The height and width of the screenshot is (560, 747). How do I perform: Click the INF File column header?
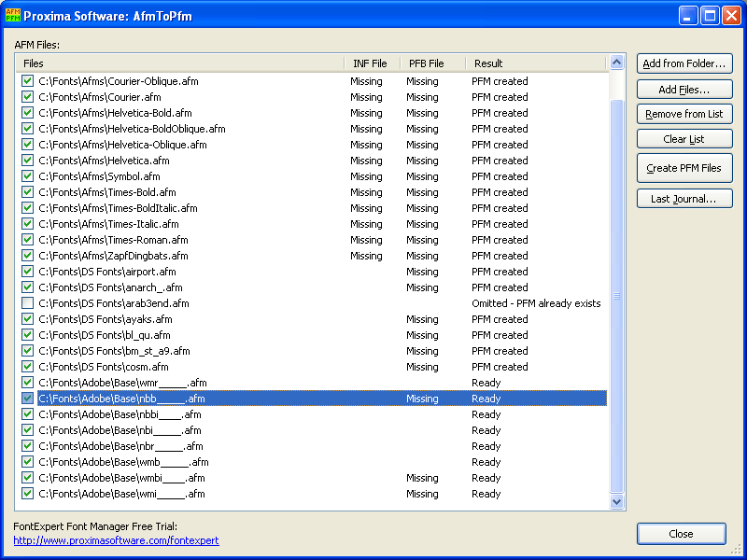372,63
